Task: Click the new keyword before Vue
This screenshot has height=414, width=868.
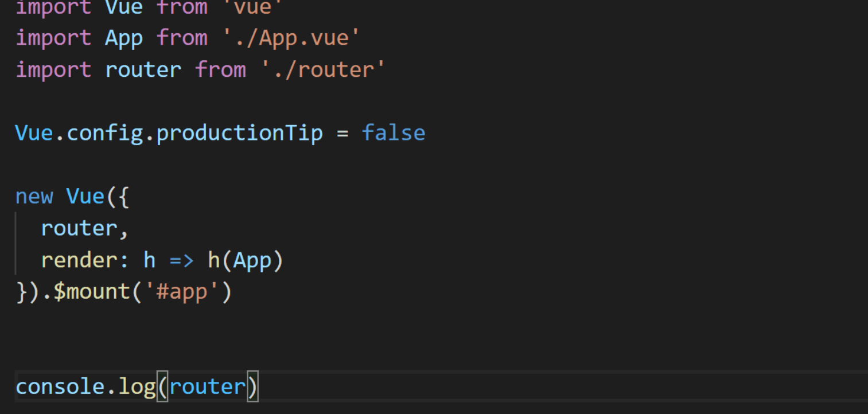Action: (x=34, y=197)
